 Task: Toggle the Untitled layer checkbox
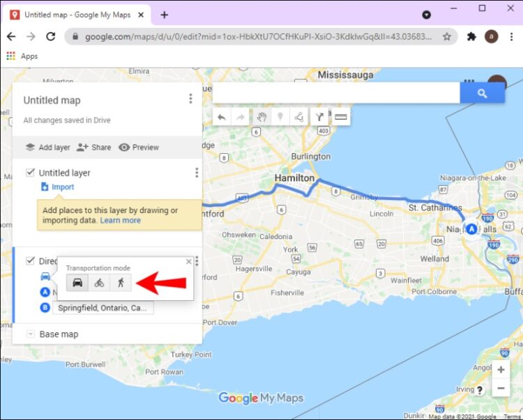(31, 172)
